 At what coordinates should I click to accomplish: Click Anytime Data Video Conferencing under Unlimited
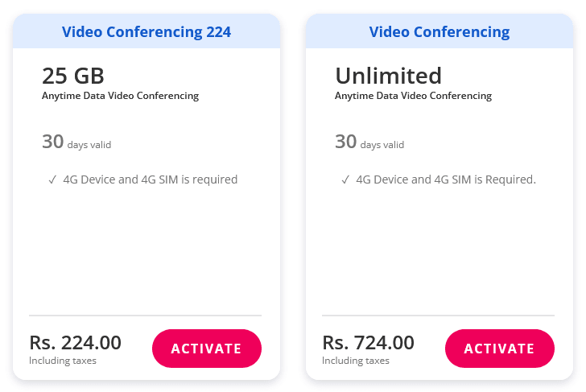(x=413, y=96)
